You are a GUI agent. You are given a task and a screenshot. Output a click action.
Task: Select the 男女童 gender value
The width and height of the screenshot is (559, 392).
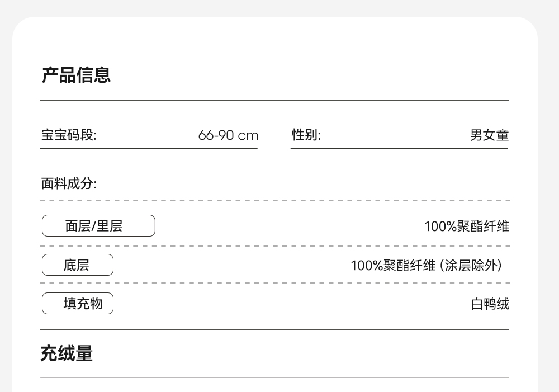coord(489,135)
